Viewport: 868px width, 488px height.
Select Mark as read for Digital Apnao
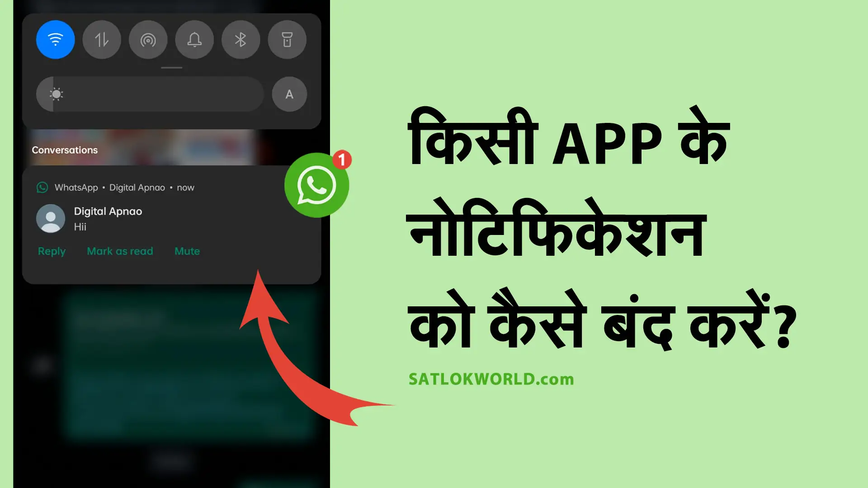120,250
